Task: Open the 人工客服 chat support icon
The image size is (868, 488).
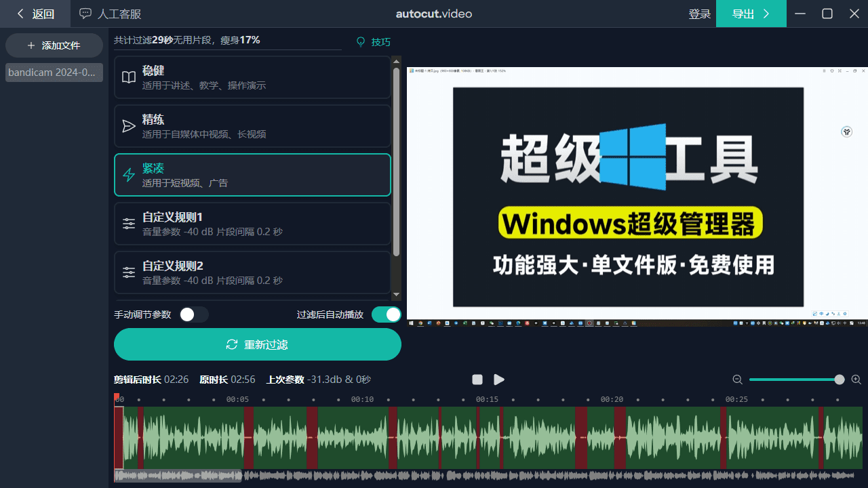Action: tap(108, 14)
